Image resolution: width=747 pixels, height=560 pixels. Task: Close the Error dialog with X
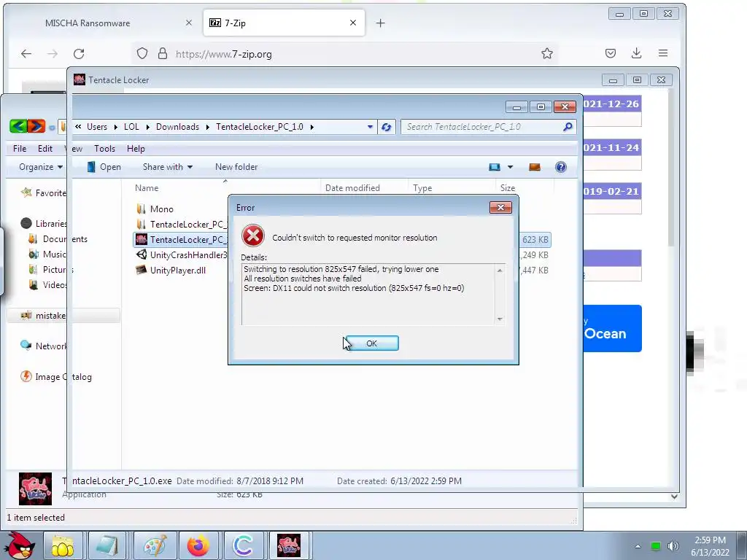[500, 207]
